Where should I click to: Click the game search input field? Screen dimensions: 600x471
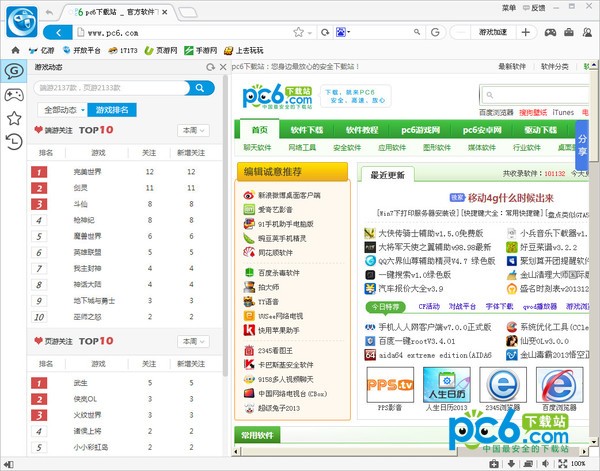click(x=108, y=88)
